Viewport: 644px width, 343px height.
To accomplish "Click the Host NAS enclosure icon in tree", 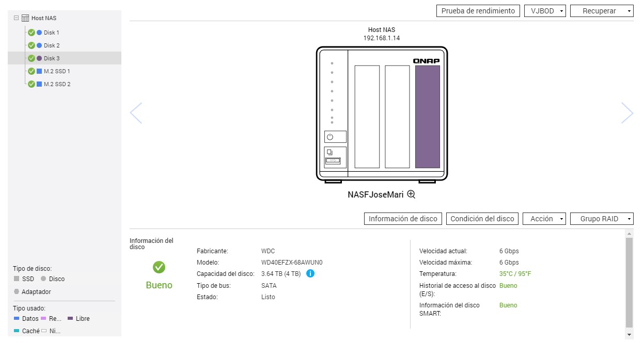I will [25, 18].
